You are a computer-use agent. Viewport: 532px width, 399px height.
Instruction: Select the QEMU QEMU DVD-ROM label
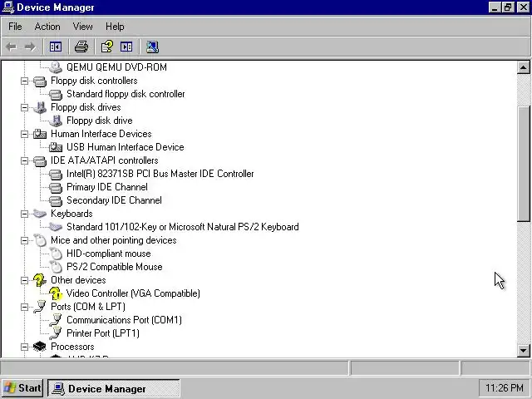point(116,67)
